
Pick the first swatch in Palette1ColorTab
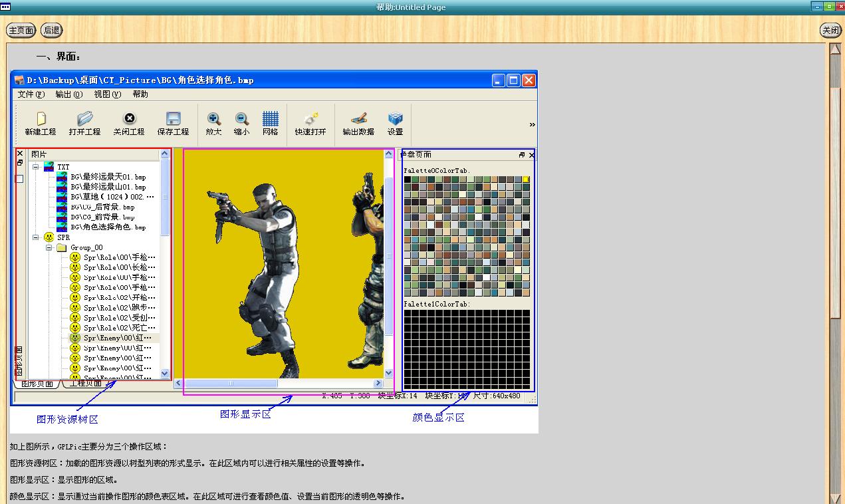tap(408, 313)
